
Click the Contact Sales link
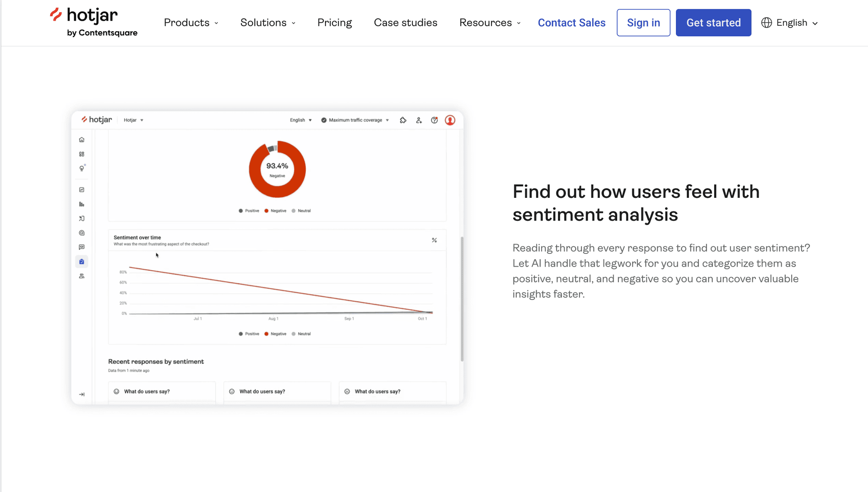coord(571,23)
